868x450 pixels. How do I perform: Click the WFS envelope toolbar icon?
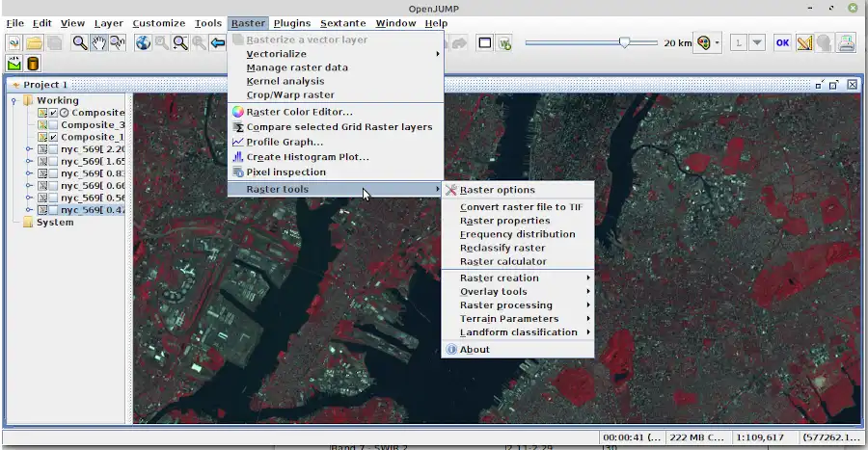(14, 64)
